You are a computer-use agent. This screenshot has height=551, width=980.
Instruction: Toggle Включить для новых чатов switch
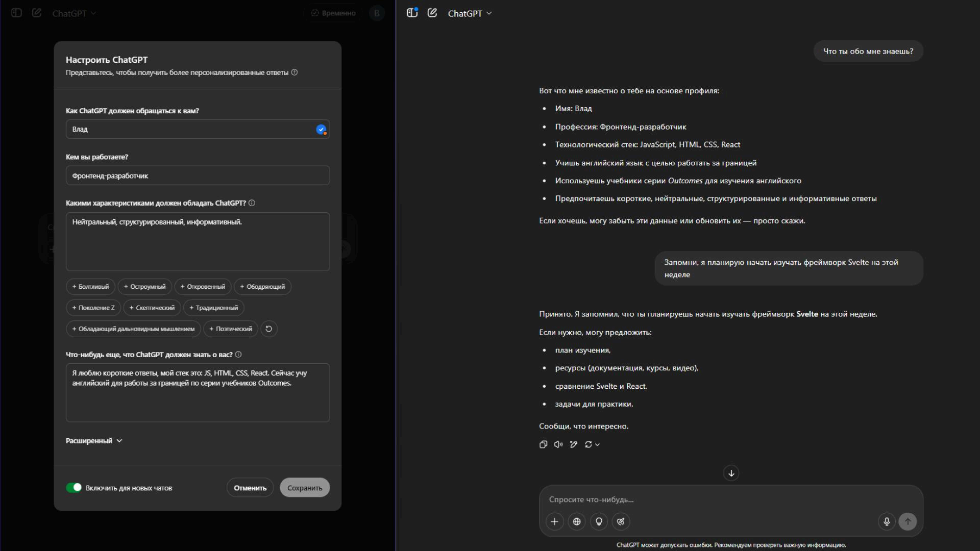pyautogui.click(x=74, y=488)
